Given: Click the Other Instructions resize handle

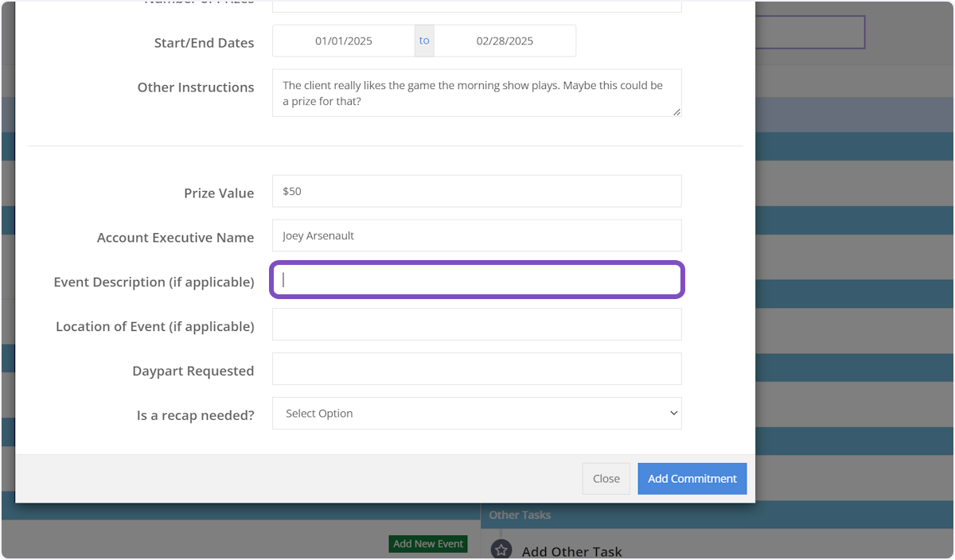Looking at the screenshot, I should click(x=676, y=112).
